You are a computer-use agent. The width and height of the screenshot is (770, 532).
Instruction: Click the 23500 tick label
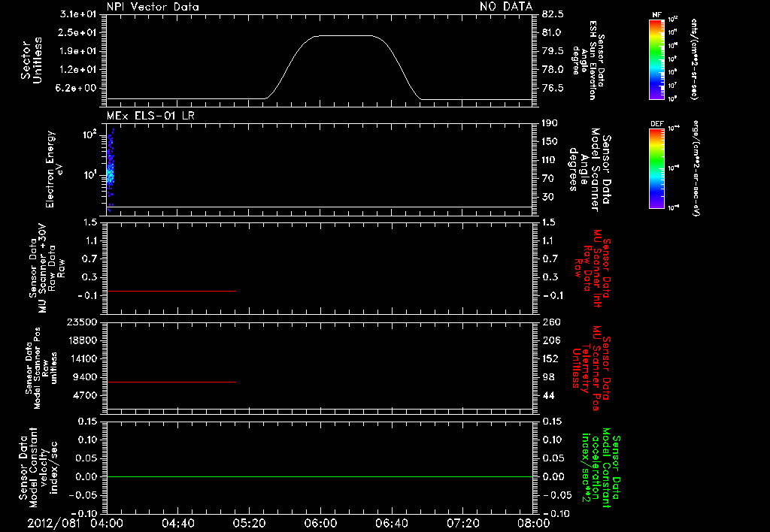pos(82,322)
